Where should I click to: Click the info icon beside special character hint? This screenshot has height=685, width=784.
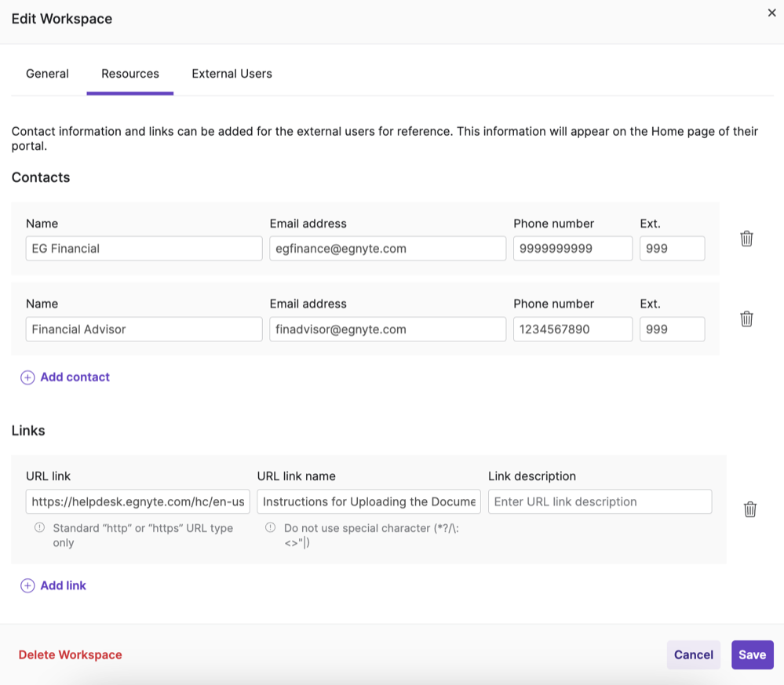pyautogui.click(x=271, y=527)
